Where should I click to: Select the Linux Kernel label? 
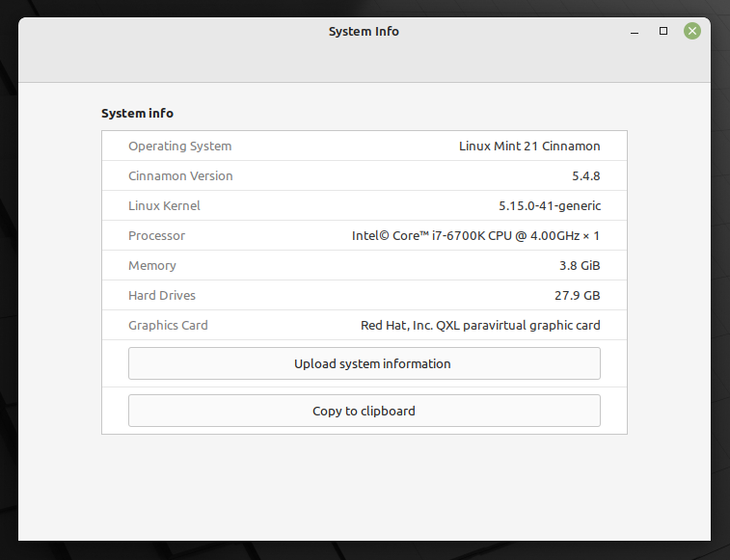164,205
